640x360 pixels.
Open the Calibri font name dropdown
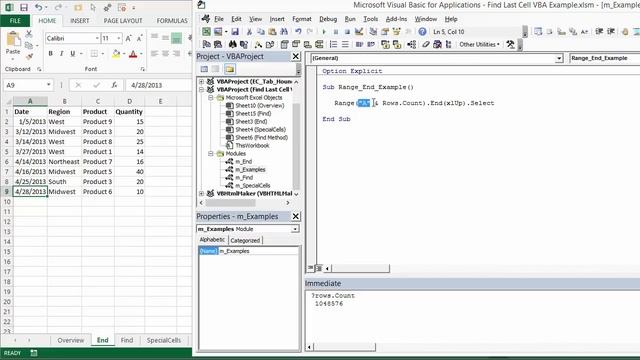point(97,38)
